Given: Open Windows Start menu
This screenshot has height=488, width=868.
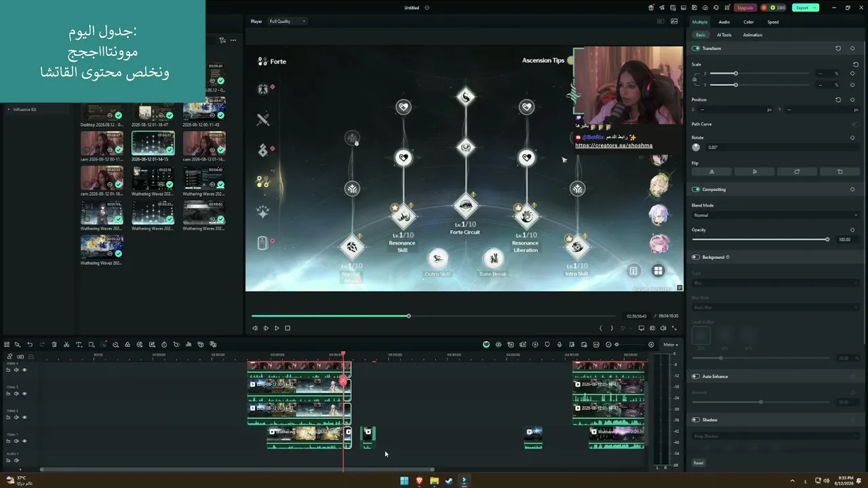Looking at the screenshot, I should [x=404, y=481].
